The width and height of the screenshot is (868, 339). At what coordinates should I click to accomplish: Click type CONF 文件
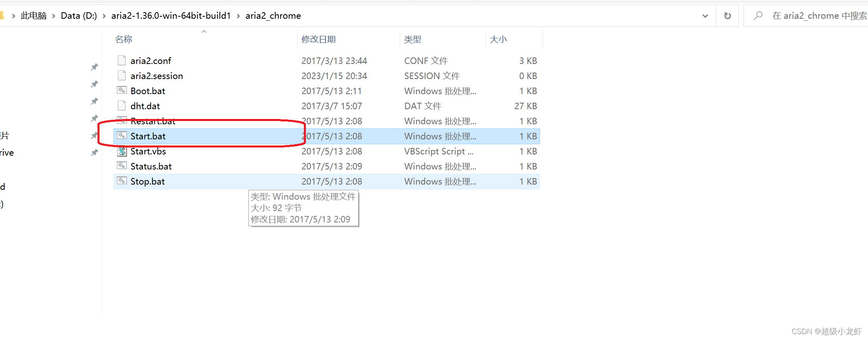426,61
